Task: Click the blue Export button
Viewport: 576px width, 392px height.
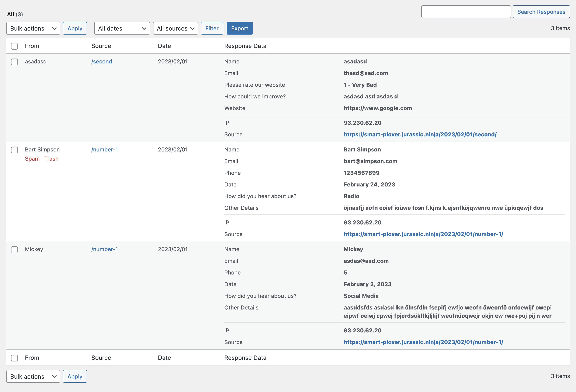Action: pos(239,28)
